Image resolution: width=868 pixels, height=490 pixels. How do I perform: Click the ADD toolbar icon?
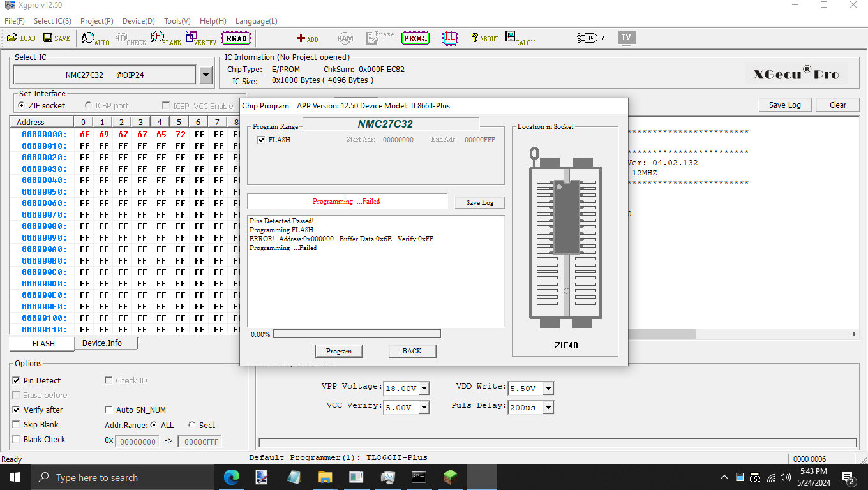[308, 39]
